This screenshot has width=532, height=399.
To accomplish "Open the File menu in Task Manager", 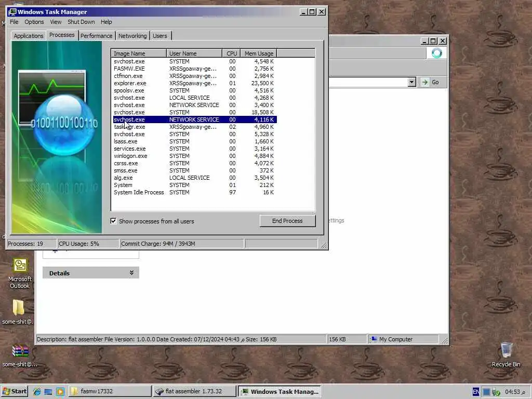I will (14, 22).
